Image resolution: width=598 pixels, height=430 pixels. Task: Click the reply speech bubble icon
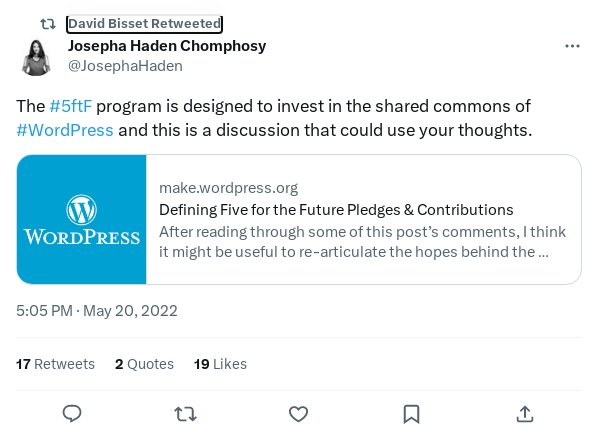pos(72,414)
